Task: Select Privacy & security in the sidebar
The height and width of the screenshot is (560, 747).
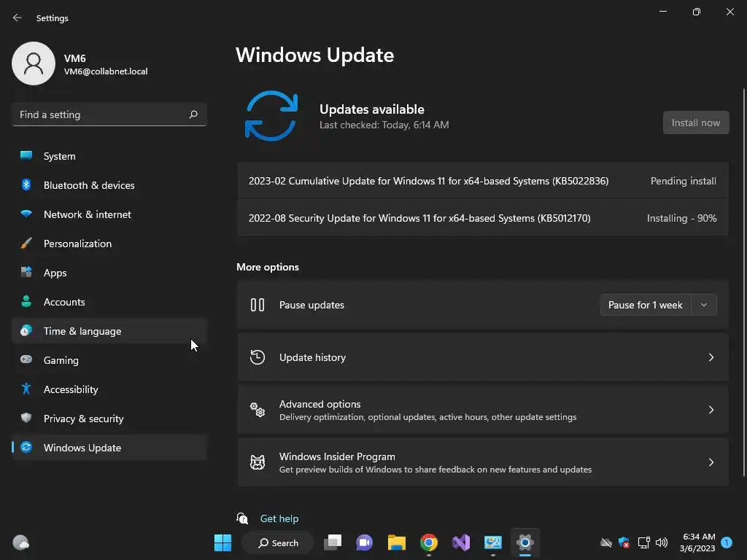Action: (x=109, y=419)
